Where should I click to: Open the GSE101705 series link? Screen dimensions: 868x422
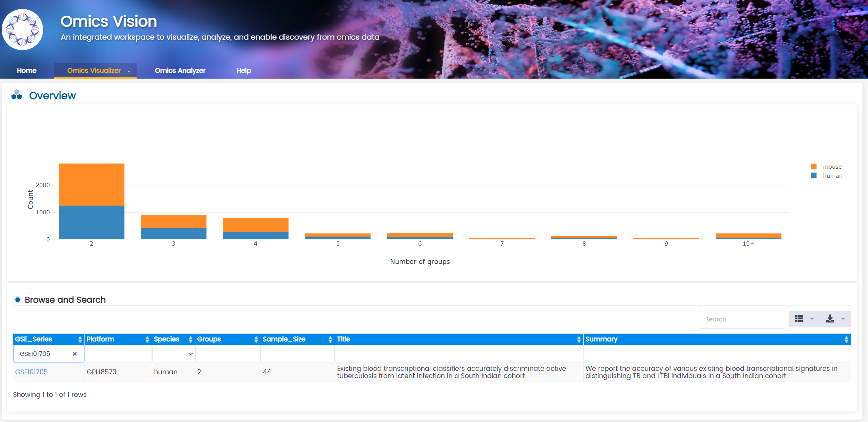click(31, 372)
